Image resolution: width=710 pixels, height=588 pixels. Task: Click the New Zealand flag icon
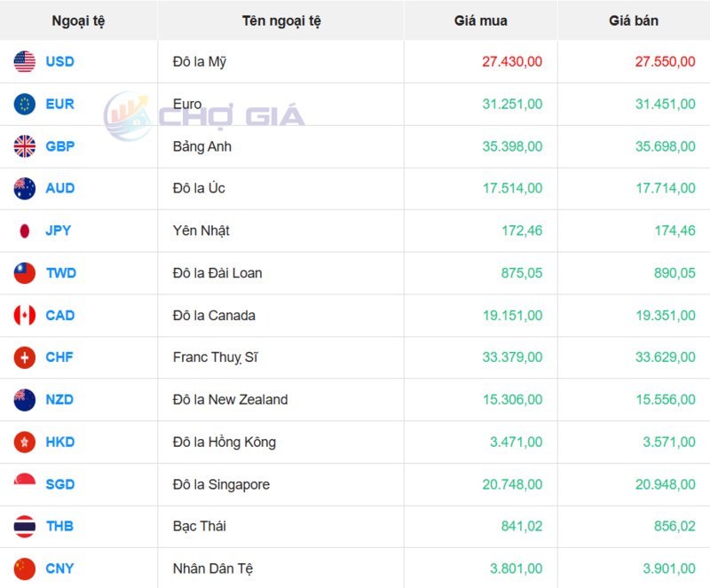[x=22, y=400]
